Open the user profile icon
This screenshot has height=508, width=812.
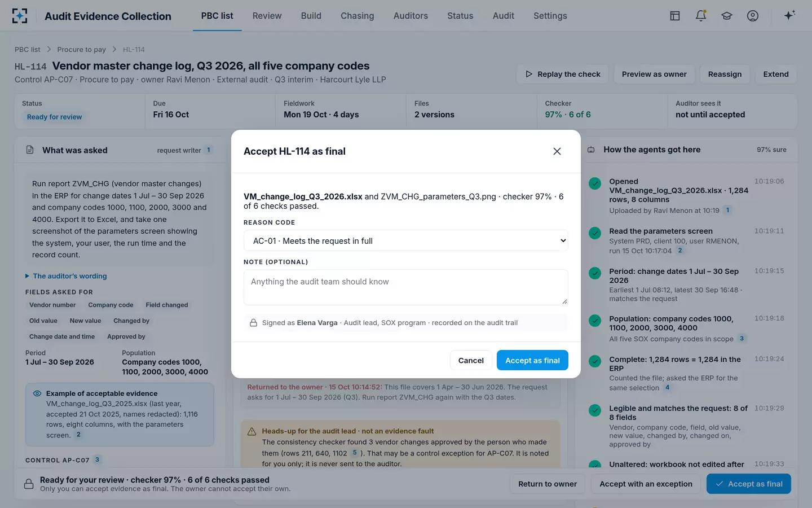753,16
